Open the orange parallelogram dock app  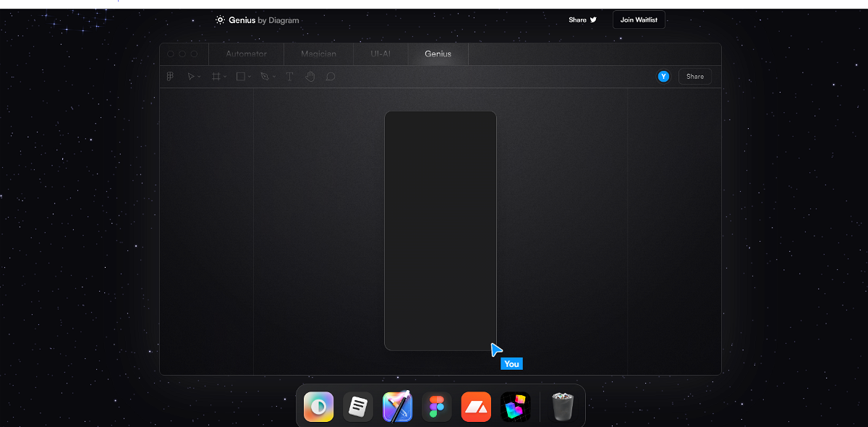click(x=476, y=407)
